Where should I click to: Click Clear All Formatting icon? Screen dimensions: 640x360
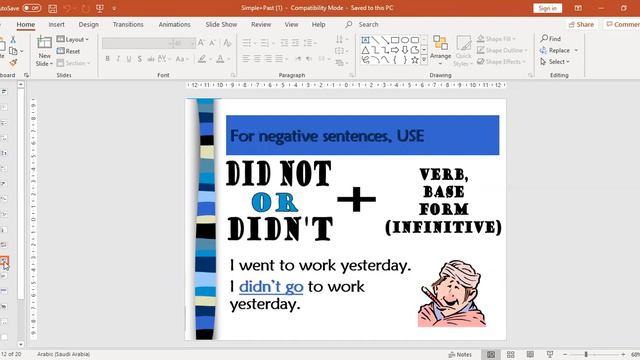pos(227,43)
